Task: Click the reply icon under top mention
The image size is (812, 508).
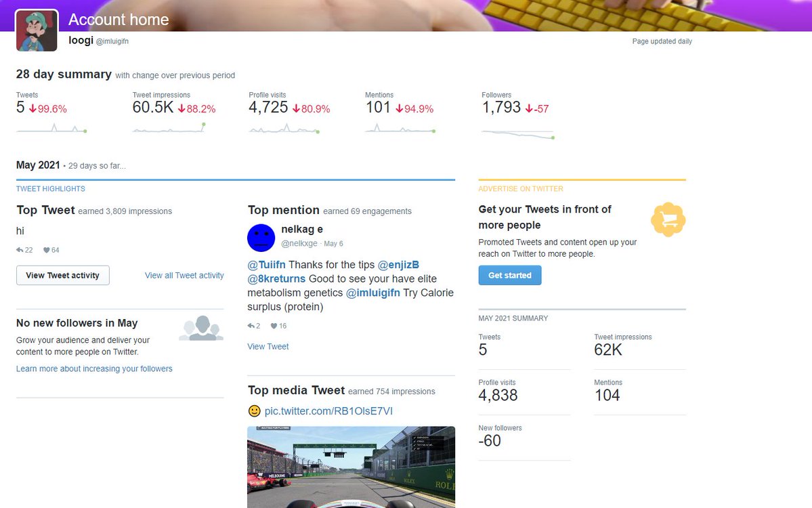Action: click(x=251, y=326)
